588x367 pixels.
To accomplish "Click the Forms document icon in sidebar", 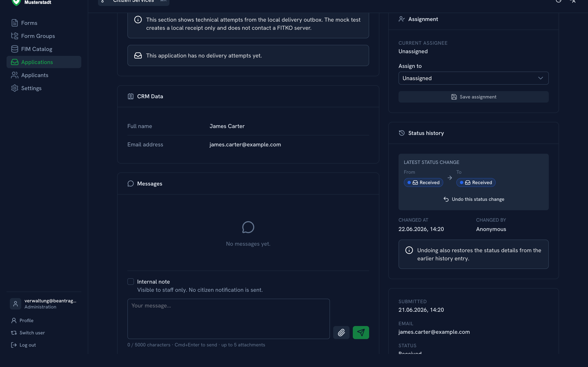I will coord(14,23).
